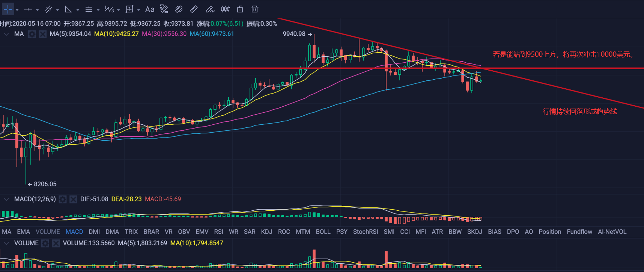Select the DMI indicator tab
This screenshot has height=272, width=644.
click(x=94, y=232)
